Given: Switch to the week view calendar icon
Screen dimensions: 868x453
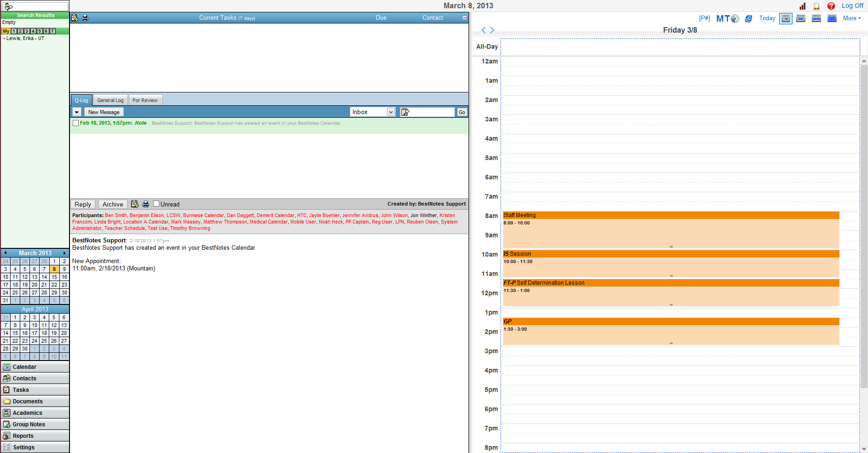Looking at the screenshot, I should [x=801, y=18].
